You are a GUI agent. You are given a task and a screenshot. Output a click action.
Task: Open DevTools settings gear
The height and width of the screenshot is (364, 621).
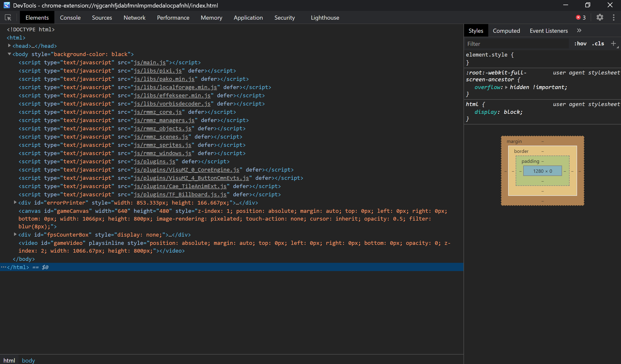[600, 17]
